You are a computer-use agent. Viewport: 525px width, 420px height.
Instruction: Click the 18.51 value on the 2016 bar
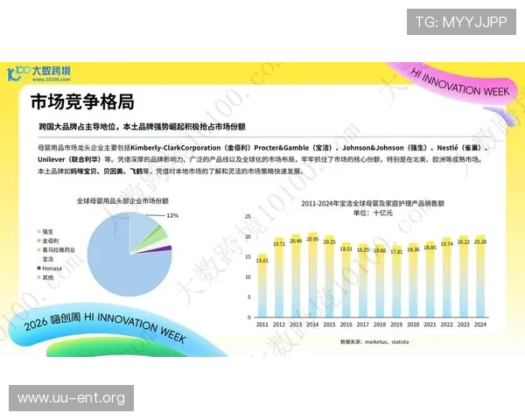click(346, 248)
